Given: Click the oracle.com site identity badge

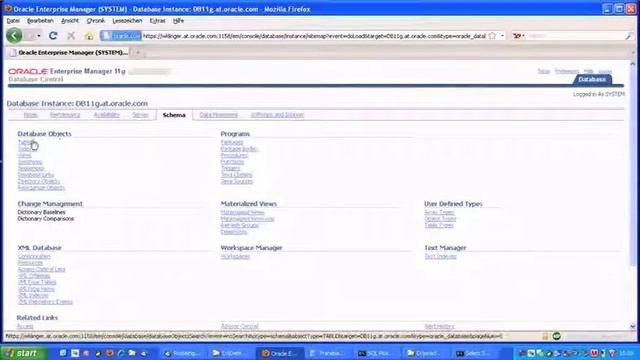Looking at the screenshot, I should click(121, 36).
